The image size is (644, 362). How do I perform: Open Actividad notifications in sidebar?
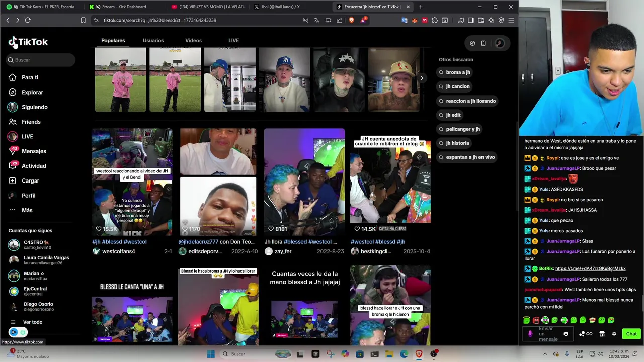pos(27,166)
